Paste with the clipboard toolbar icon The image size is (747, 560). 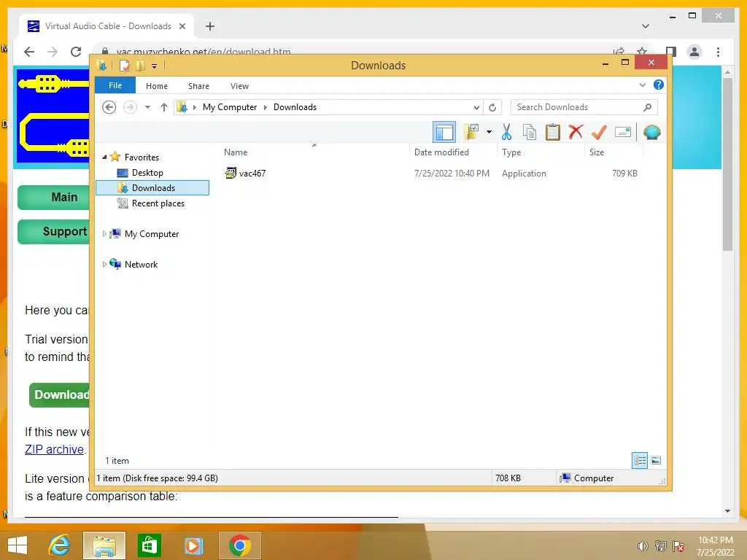point(553,132)
